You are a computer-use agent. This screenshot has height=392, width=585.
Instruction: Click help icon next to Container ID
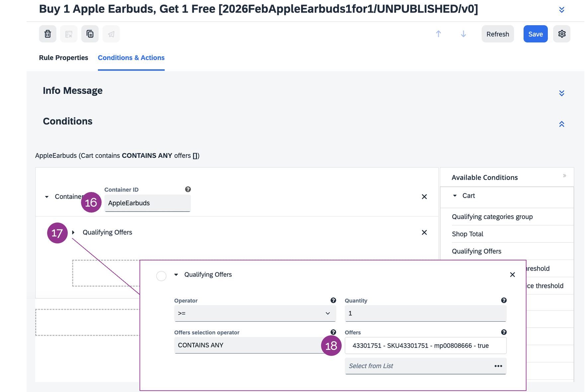pyautogui.click(x=188, y=189)
